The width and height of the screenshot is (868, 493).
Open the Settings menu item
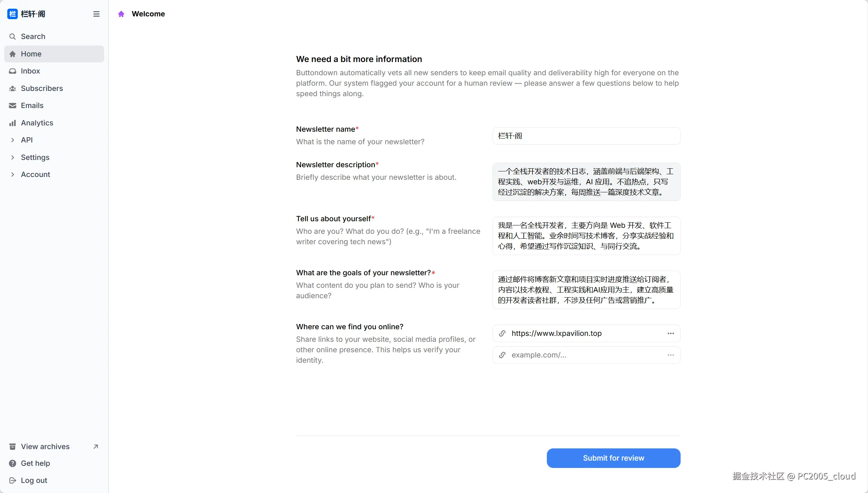(54, 157)
